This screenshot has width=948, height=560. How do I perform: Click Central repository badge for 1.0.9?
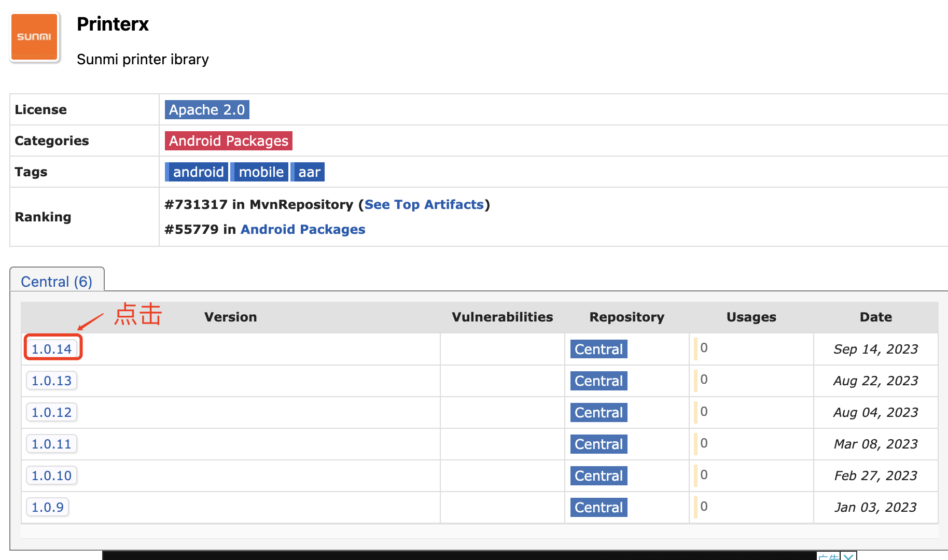coord(599,508)
